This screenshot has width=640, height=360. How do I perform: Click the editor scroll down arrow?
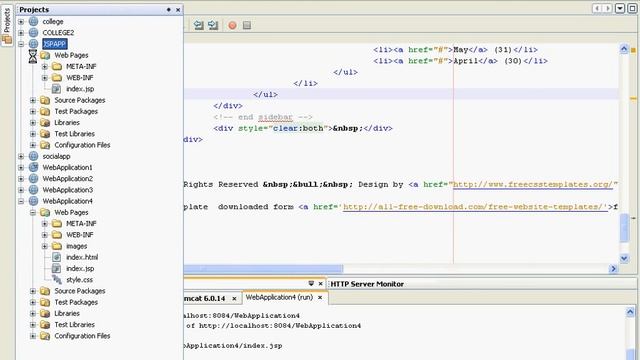point(624,258)
